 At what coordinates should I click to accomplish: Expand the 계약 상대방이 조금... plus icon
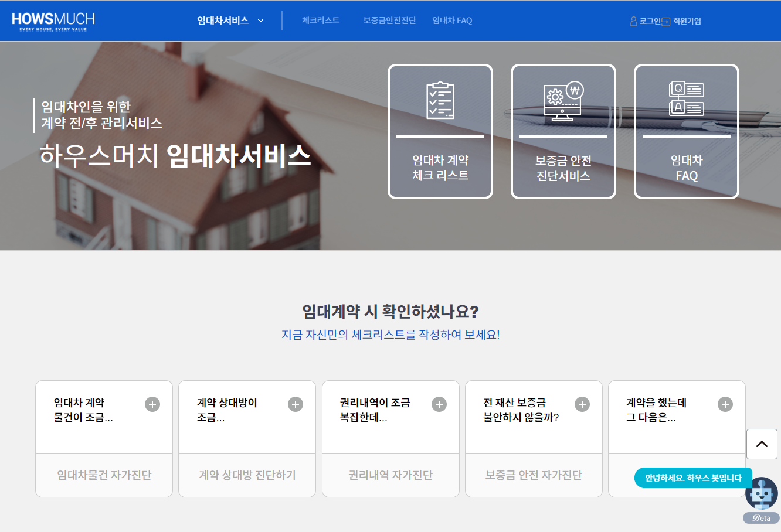[x=296, y=404]
